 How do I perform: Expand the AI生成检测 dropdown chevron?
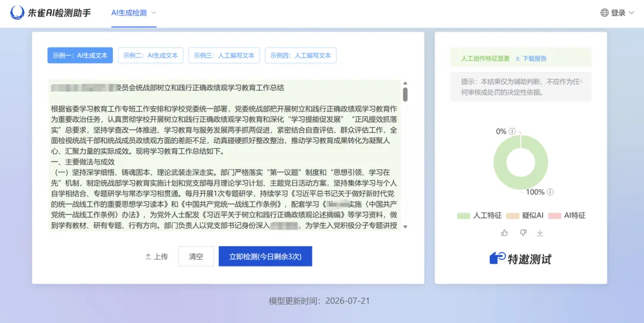[x=154, y=13]
